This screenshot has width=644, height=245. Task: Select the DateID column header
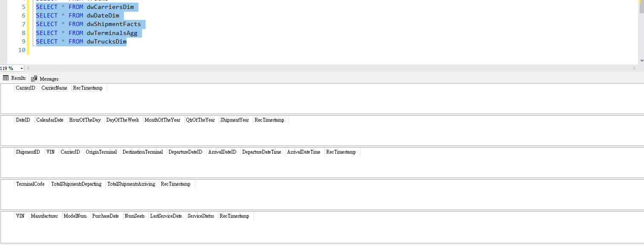(24, 120)
